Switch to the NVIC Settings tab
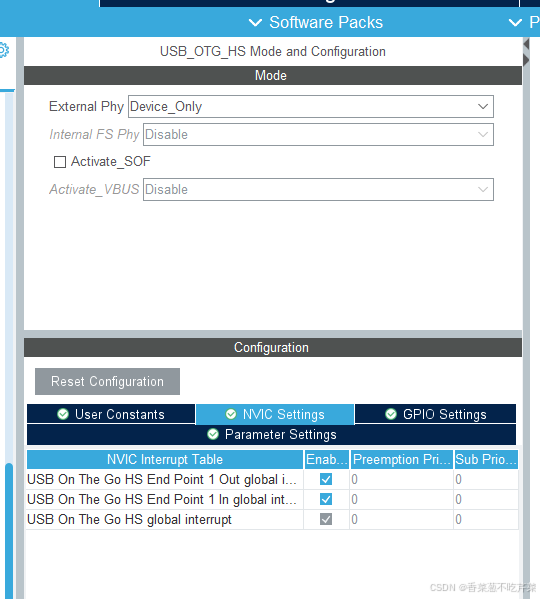Viewport: 540px width, 599px height. click(x=275, y=414)
